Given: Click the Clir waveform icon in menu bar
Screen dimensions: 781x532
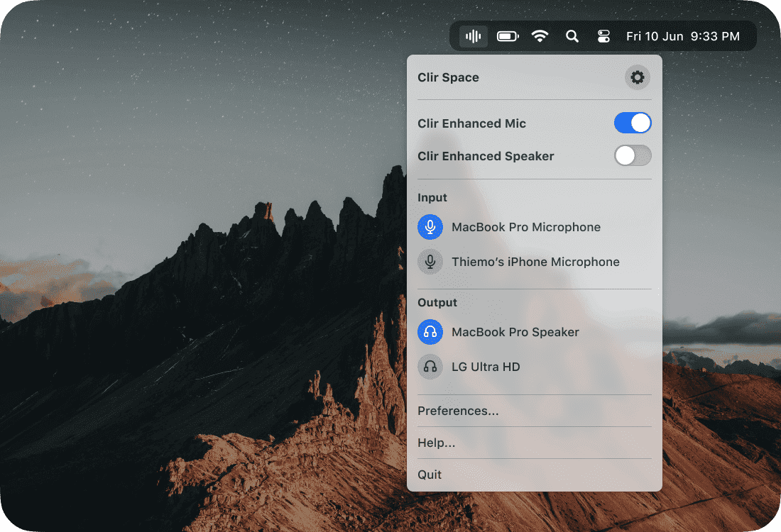Looking at the screenshot, I should 473,36.
